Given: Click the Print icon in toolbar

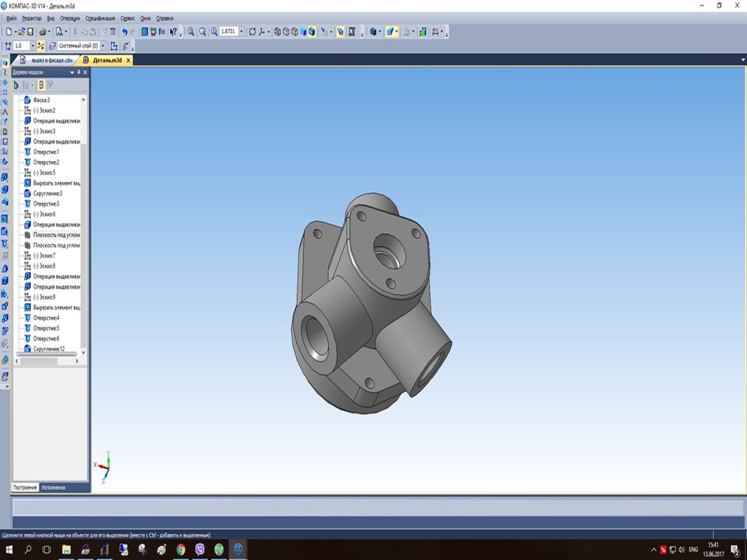Looking at the screenshot, I should [43, 32].
